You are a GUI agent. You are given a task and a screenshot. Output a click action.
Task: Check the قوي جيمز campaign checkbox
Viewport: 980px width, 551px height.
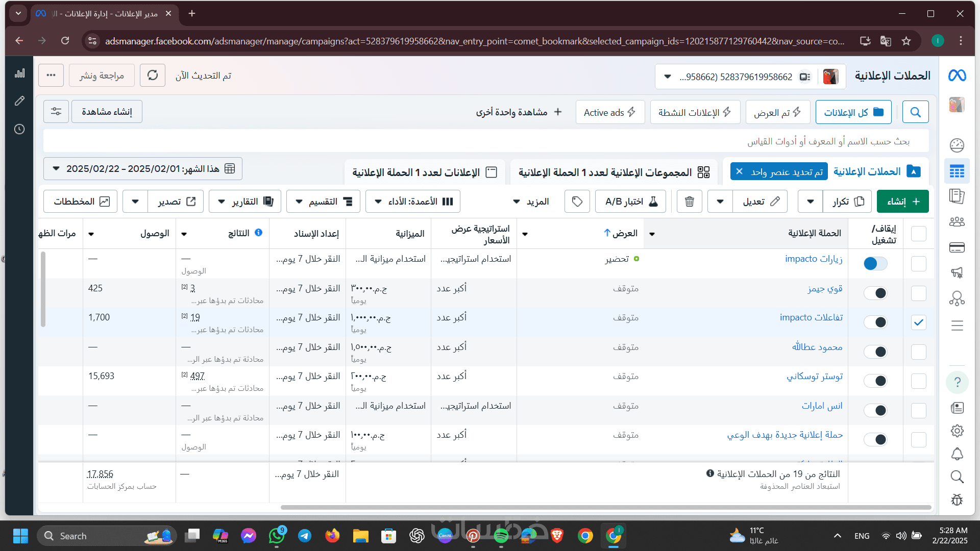pyautogui.click(x=918, y=293)
